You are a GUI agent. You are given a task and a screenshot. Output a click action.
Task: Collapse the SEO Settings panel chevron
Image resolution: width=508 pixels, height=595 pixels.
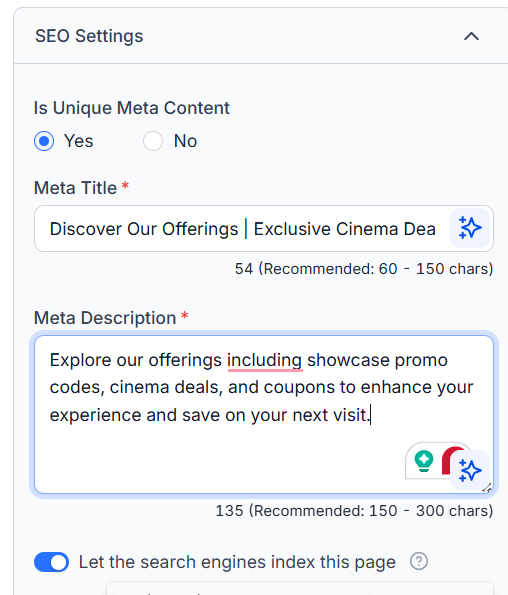pos(471,36)
